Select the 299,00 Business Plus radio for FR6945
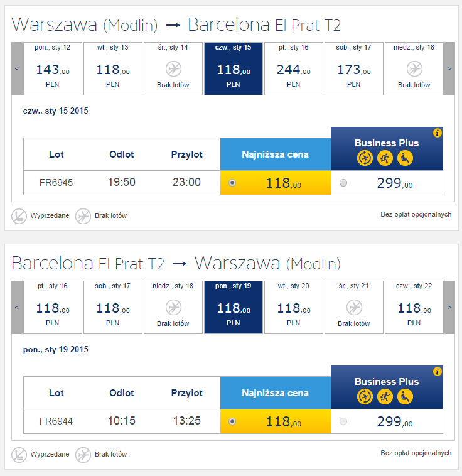 [343, 183]
